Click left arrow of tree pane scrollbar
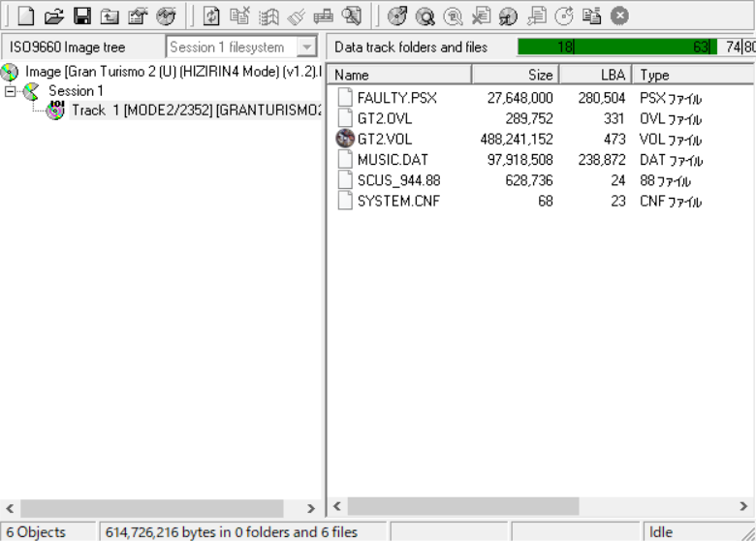 click(x=10, y=508)
